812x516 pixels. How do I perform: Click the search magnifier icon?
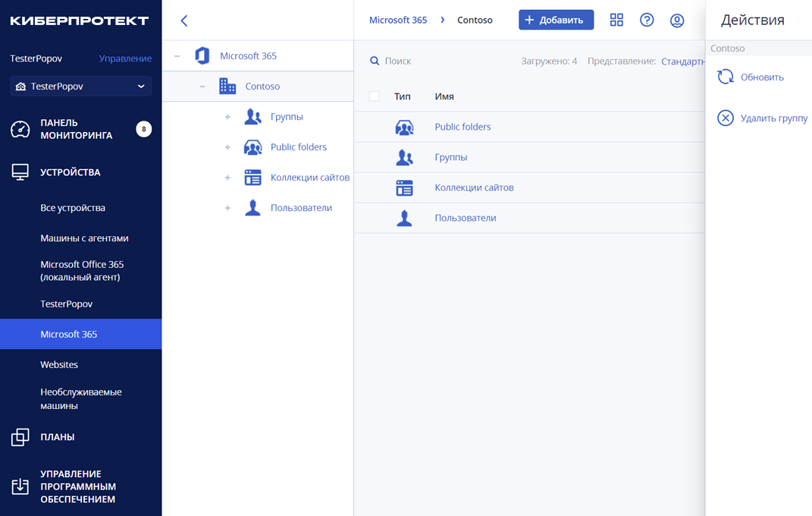tap(375, 61)
